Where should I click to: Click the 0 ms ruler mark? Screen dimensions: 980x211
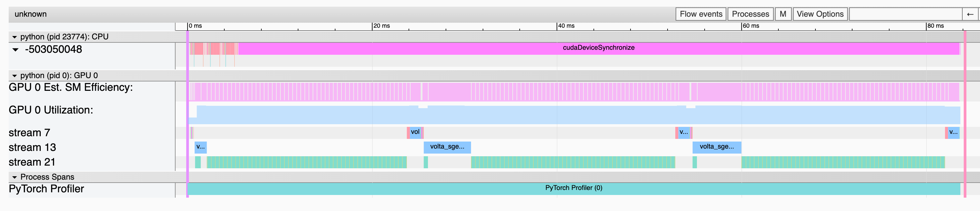tap(195, 26)
